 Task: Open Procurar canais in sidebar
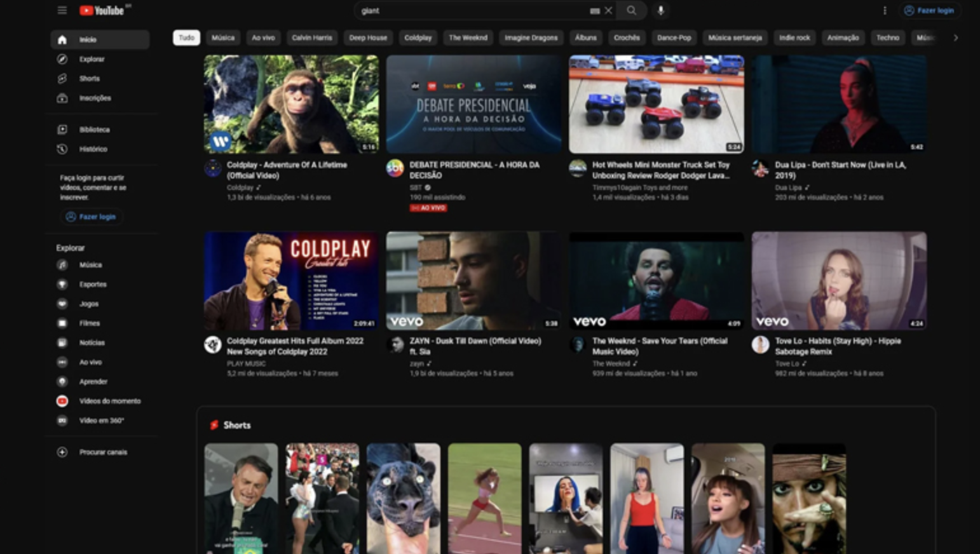[103, 452]
